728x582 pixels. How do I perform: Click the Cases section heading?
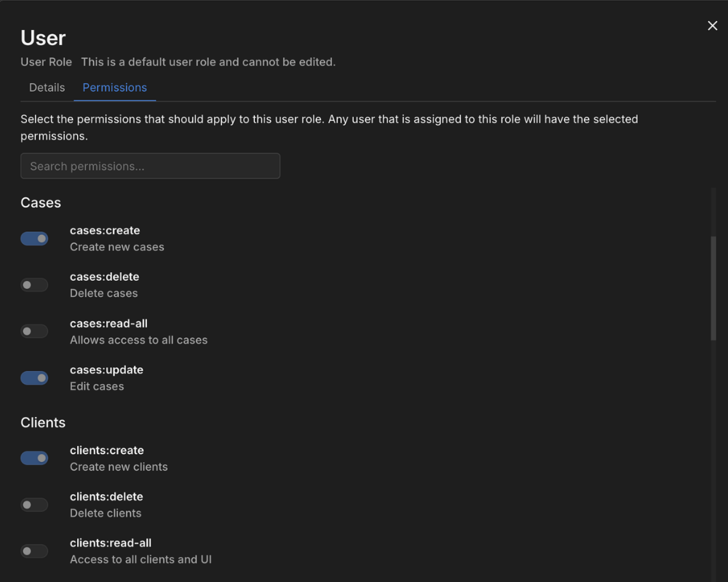[x=41, y=203]
